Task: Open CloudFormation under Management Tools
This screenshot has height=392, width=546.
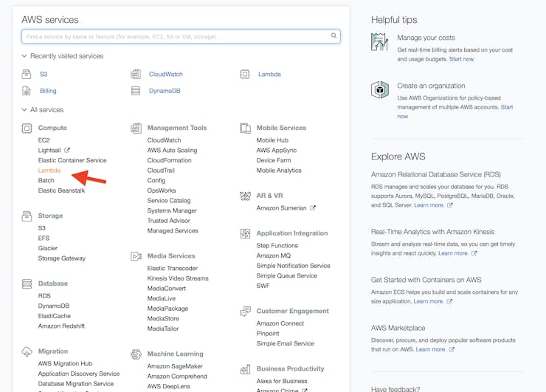Action: pos(169,160)
